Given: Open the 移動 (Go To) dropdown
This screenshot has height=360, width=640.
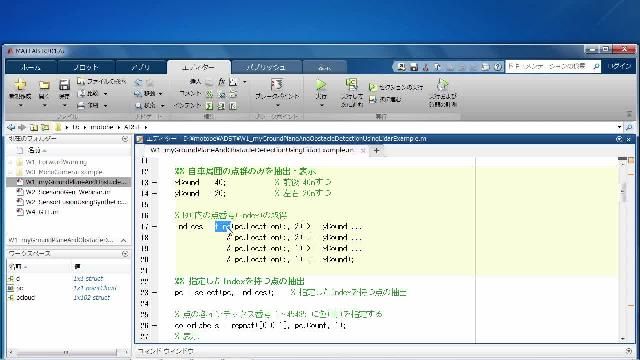Looking at the screenshot, I should (x=149, y=93).
